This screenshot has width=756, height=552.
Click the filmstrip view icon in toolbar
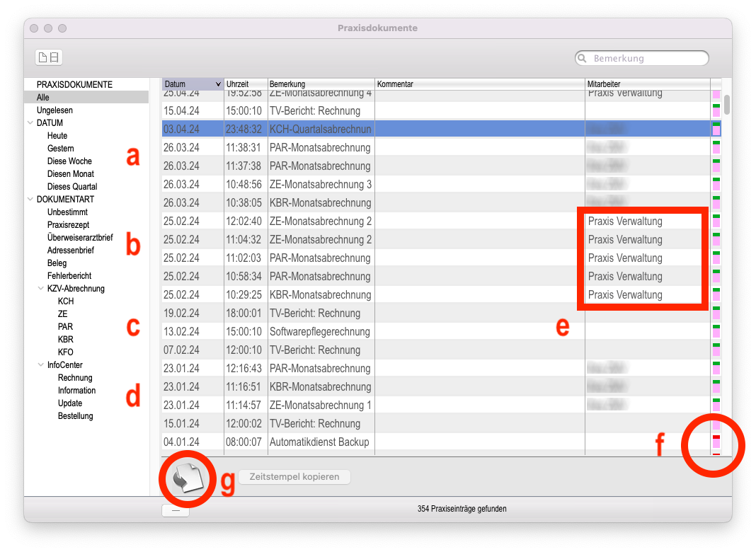click(55, 57)
